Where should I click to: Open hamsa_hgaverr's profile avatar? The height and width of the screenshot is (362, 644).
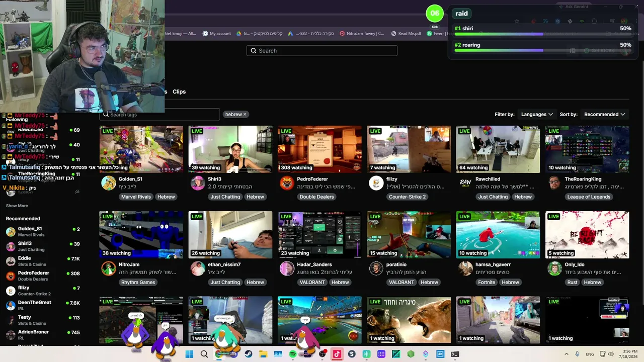tap(465, 268)
